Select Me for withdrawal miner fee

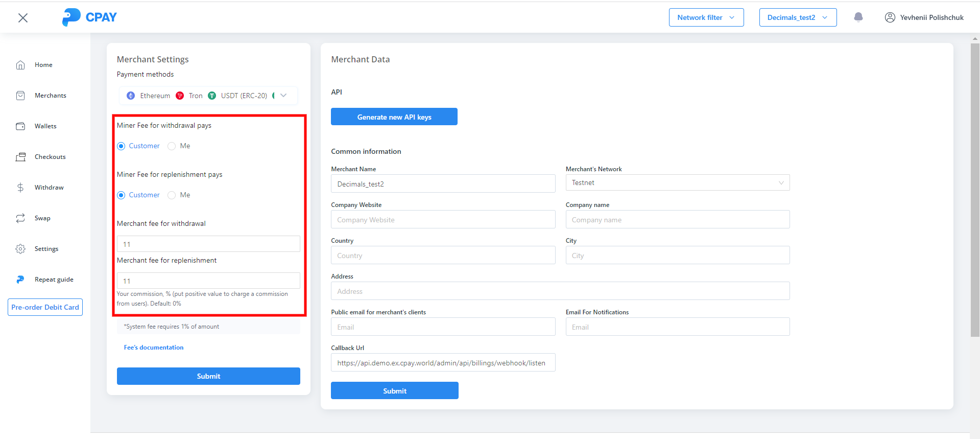pos(172,146)
